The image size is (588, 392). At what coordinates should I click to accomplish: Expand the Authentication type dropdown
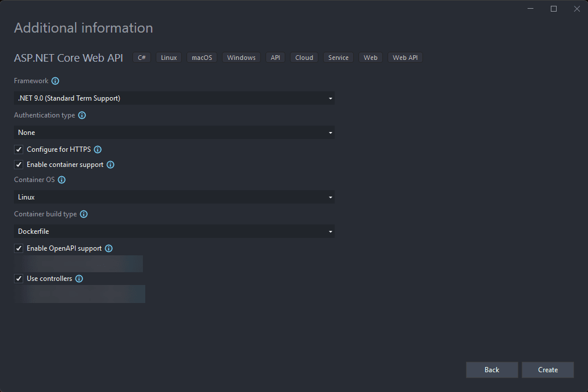click(x=174, y=133)
